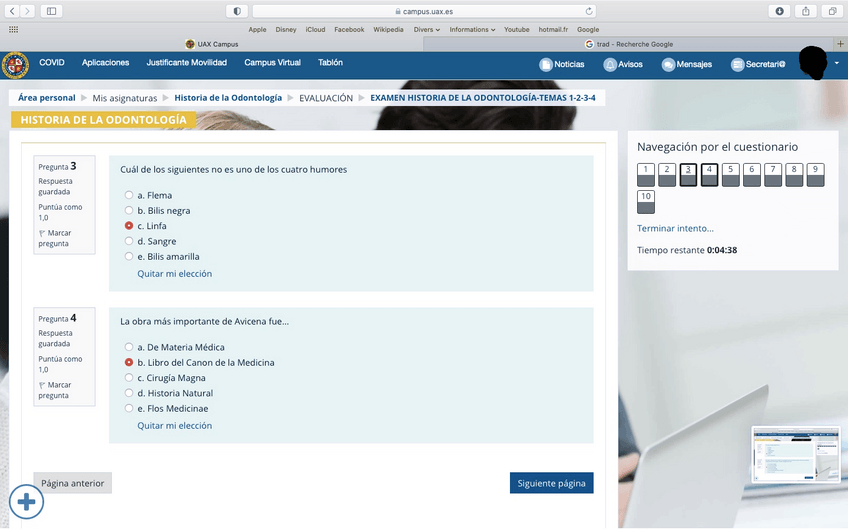848x530 pixels.
Task: Flag question 3 with Marcar pregunta
Action: coord(54,238)
